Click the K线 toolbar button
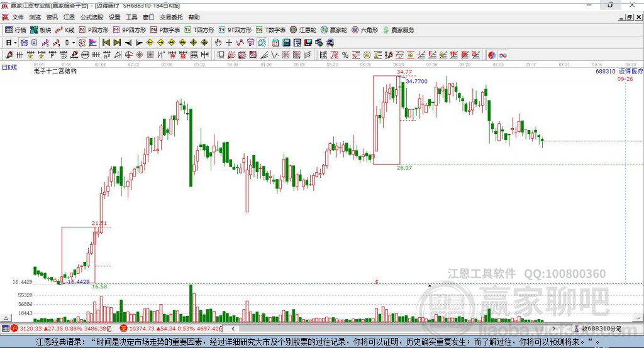Screen dimensions: 644x348 (x=65, y=30)
